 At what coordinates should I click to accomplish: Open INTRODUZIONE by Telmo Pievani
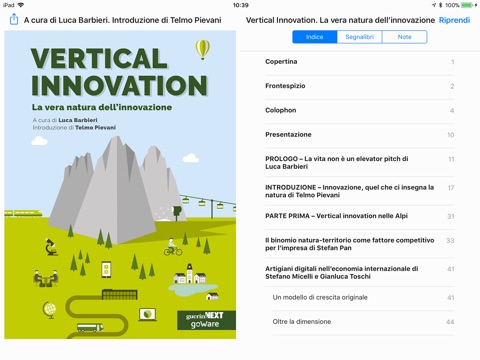360,191
